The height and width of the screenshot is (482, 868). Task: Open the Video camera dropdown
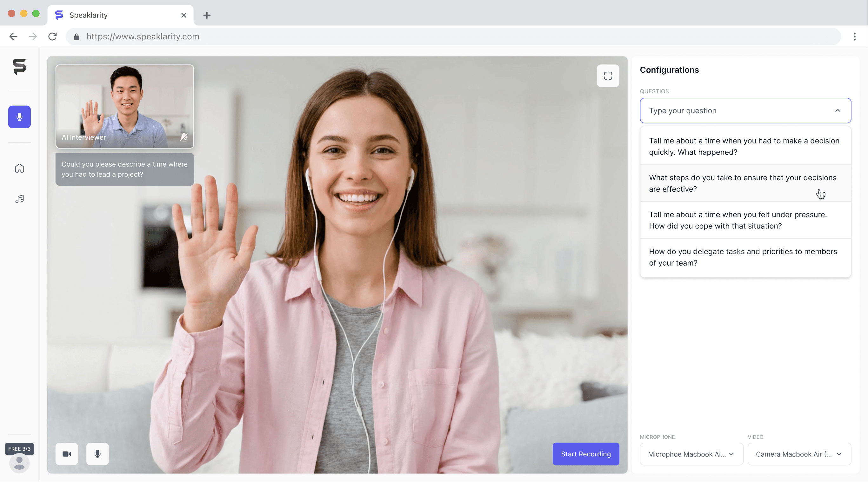pos(799,454)
